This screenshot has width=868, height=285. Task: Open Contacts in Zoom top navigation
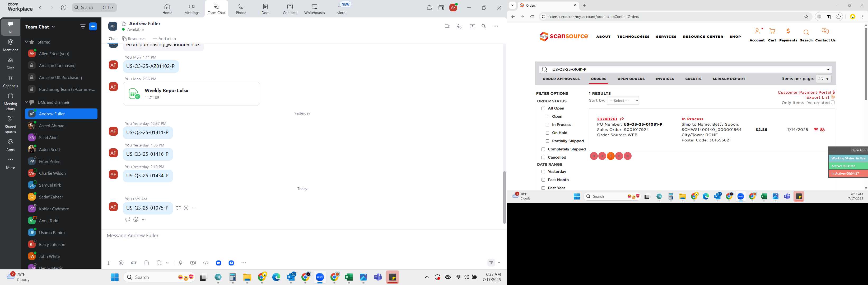[x=290, y=9]
